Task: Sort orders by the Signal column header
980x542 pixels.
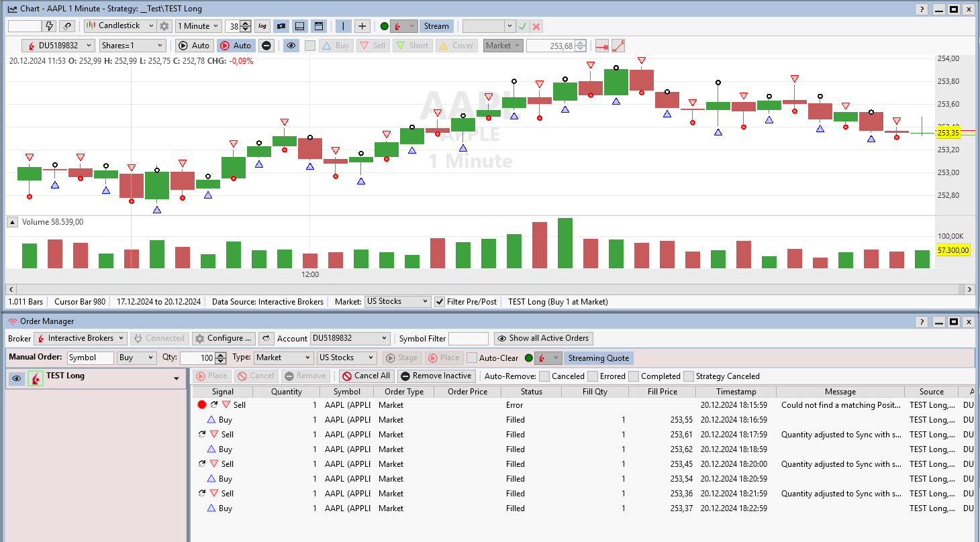Action: pos(222,392)
